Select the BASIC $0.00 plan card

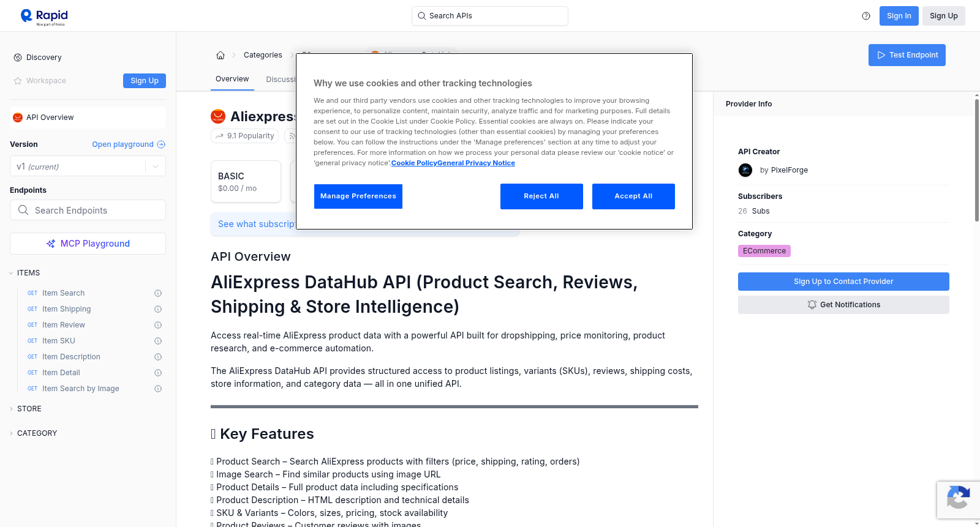point(246,181)
